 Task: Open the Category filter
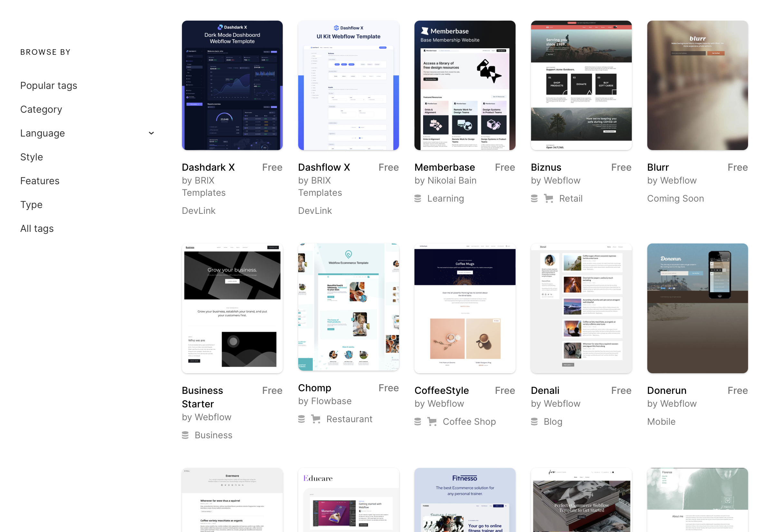(41, 109)
